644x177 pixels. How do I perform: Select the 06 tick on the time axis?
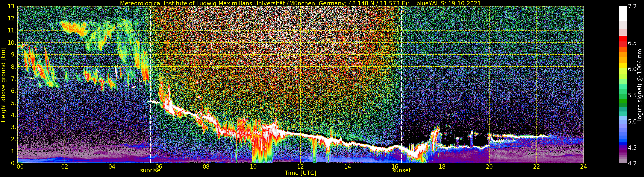[159, 166]
